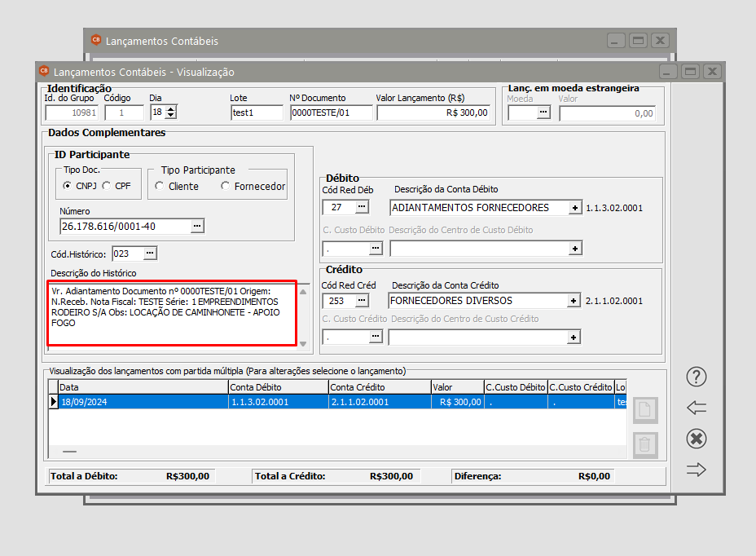Click the Número field 26.178.616/0001-40

click(125, 226)
